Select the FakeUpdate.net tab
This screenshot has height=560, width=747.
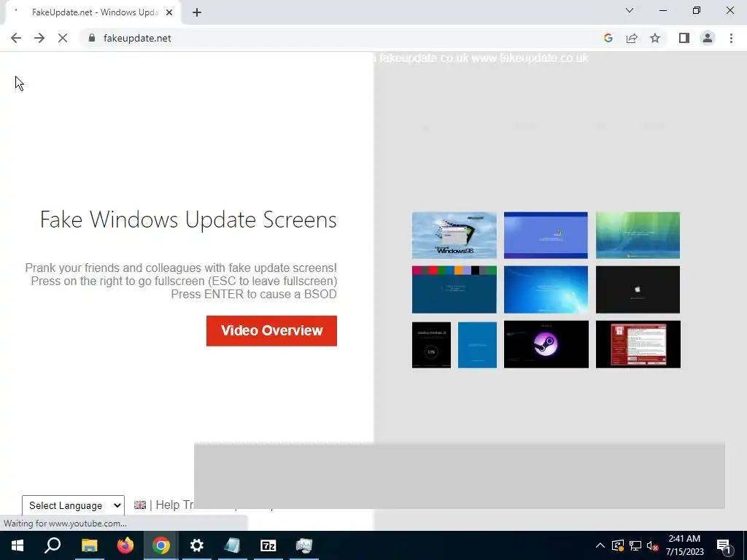(93, 12)
